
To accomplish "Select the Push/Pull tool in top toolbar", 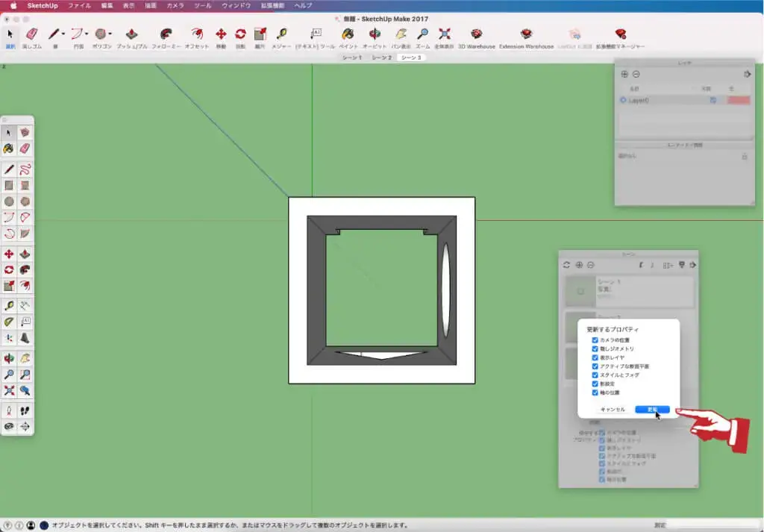I will tap(131, 35).
